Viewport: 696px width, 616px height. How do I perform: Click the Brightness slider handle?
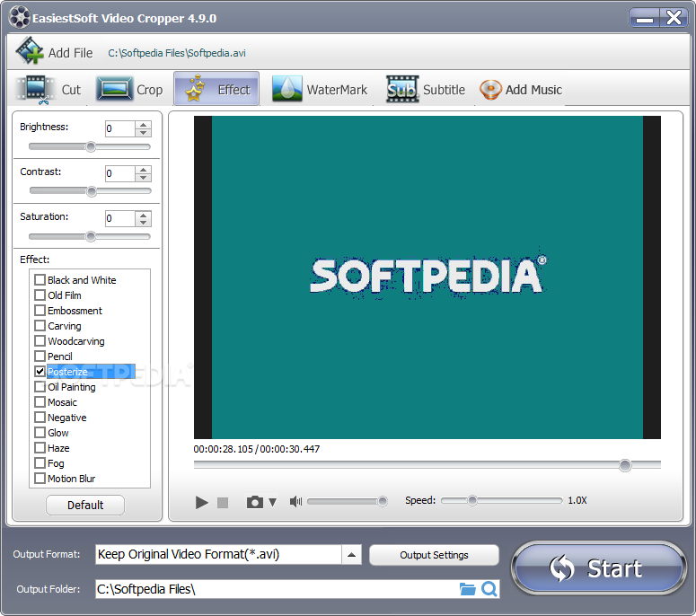point(91,147)
